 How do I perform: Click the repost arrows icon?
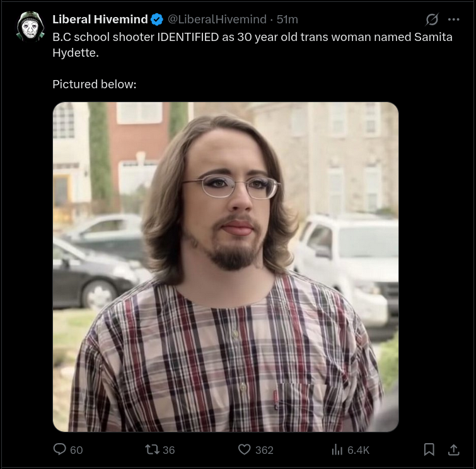point(152,449)
